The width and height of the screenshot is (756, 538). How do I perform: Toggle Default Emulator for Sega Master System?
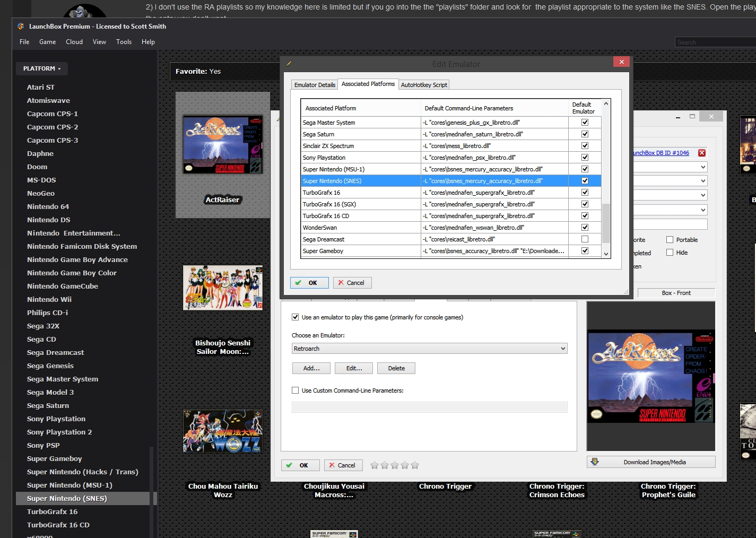click(585, 122)
